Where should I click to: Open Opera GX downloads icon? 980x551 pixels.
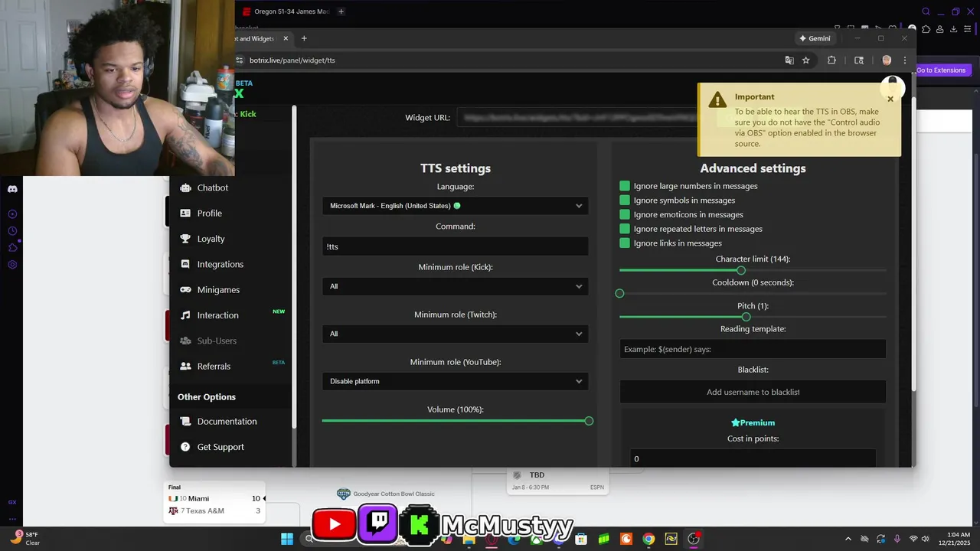pos(954,29)
